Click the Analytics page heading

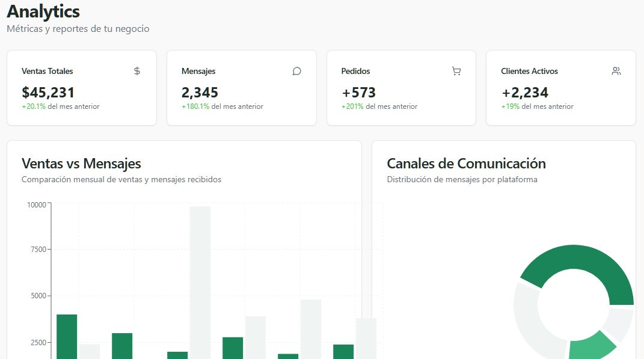[x=43, y=11]
